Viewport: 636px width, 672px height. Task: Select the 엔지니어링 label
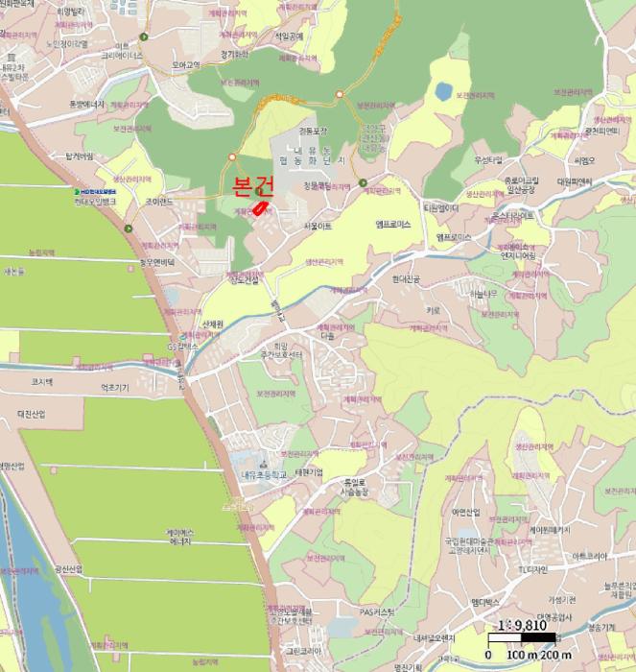(518, 255)
